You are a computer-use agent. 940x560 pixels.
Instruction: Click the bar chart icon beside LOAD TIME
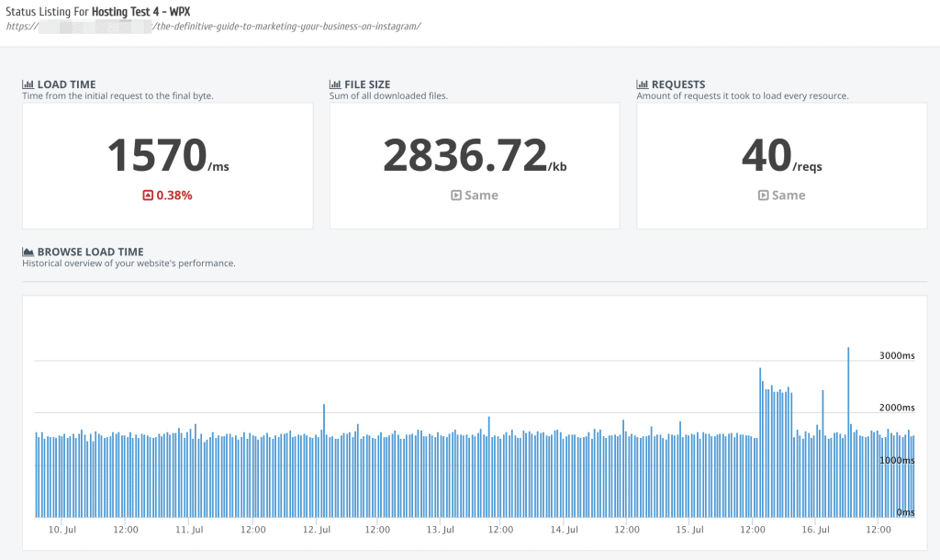tap(28, 84)
